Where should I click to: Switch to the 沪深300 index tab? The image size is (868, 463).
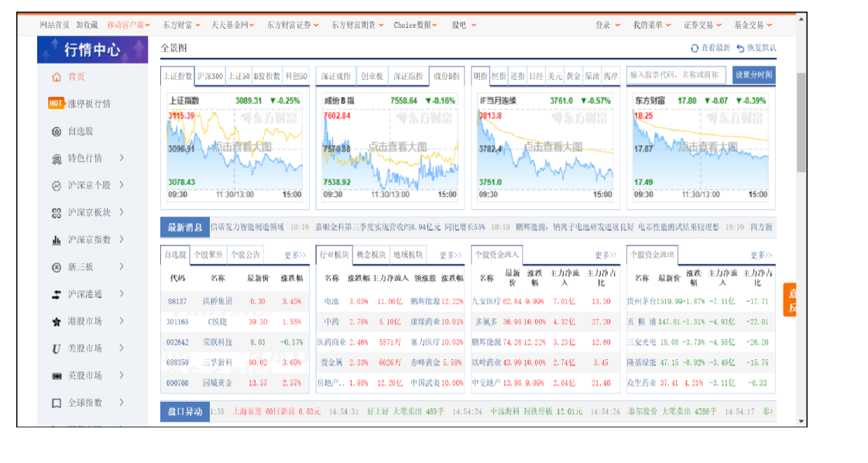210,77
